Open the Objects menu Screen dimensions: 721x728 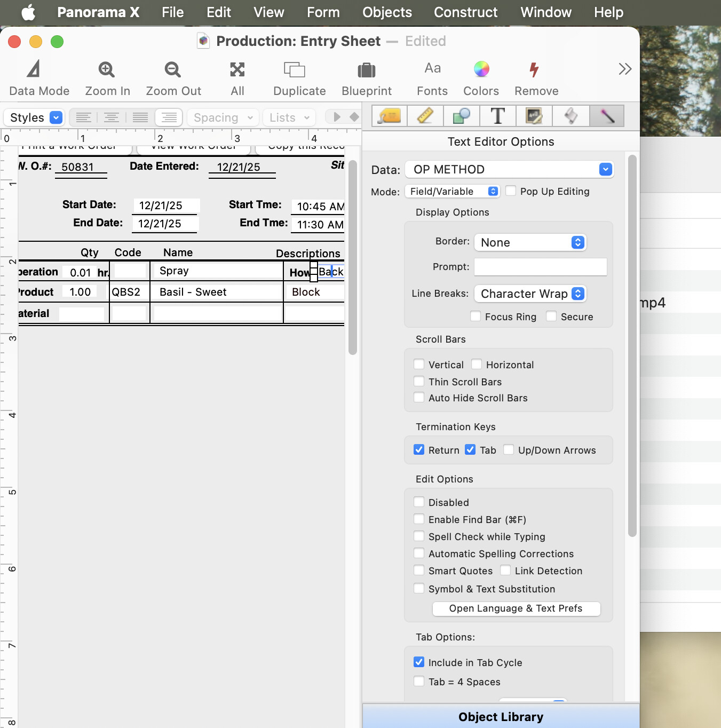387,12
